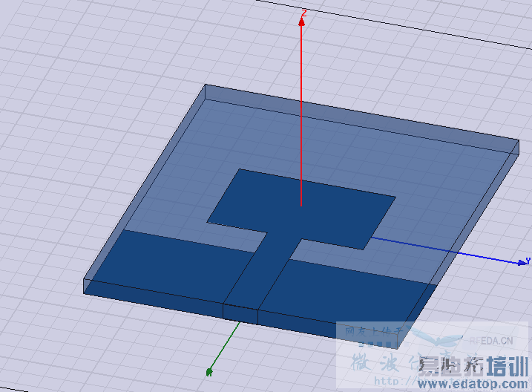Screen dimensions: 532x392
Task: Click the red Z axis arrowhead
Action: coord(301,22)
